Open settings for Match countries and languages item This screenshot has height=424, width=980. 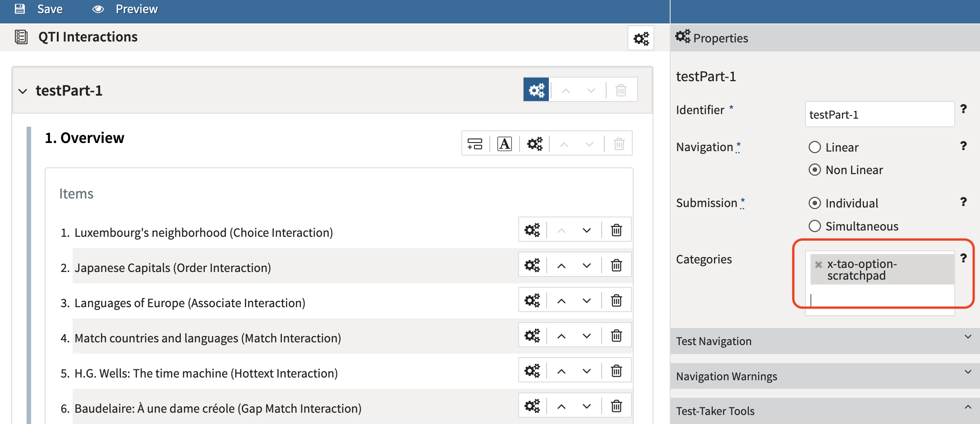point(532,335)
